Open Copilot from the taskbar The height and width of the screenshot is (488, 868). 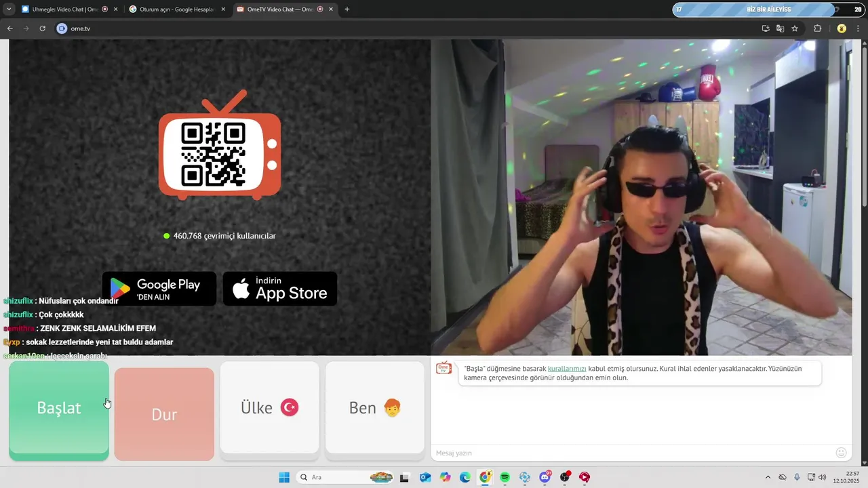point(445,477)
